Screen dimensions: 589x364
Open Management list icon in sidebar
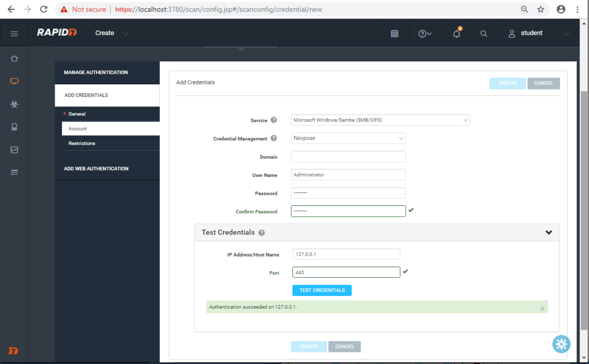click(14, 172)
